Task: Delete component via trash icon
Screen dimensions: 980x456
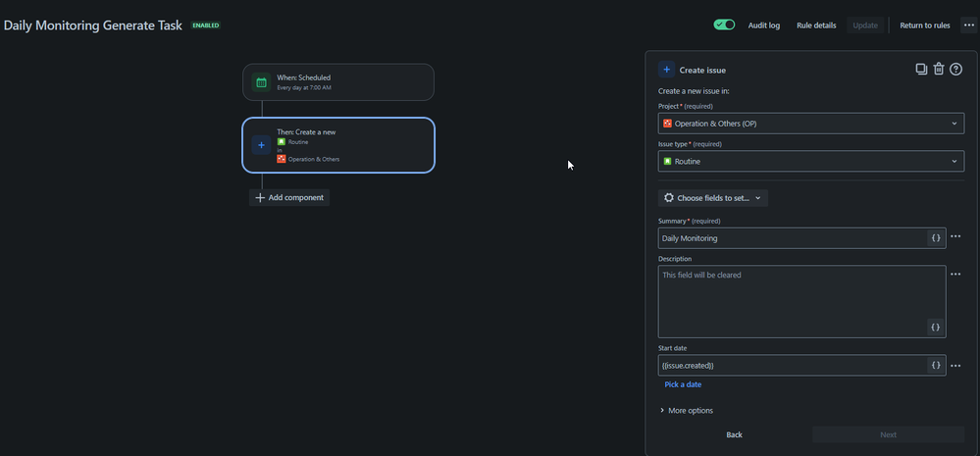Action: (939, 70)
